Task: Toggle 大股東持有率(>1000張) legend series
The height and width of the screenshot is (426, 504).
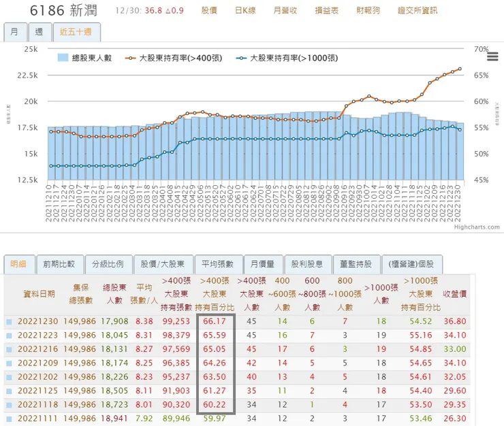Action: pos(287,58)
